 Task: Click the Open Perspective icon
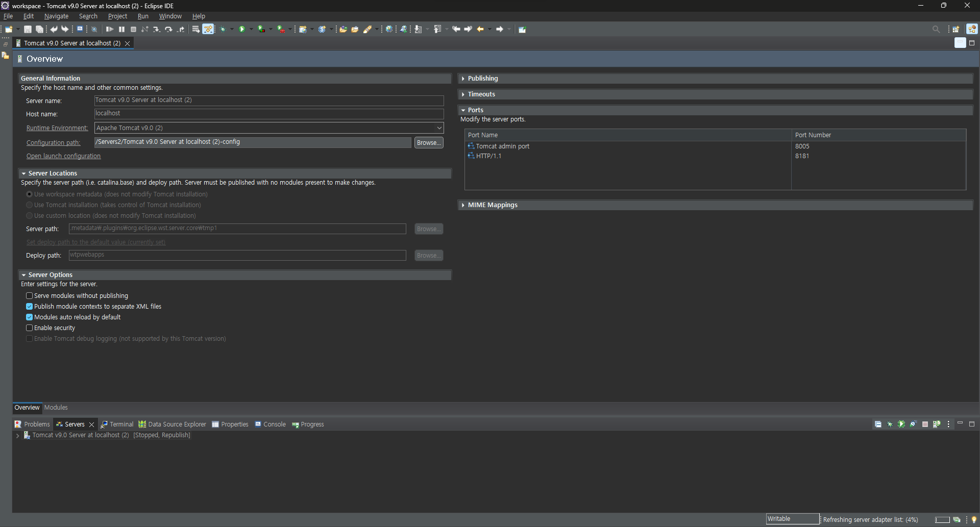(x=957, y=29)
